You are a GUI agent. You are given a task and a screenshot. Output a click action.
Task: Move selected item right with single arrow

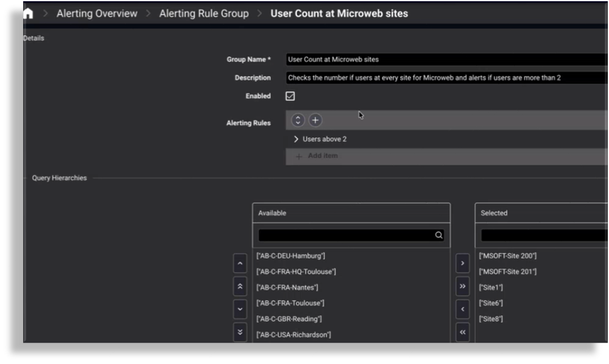click(x=463, y=263)
